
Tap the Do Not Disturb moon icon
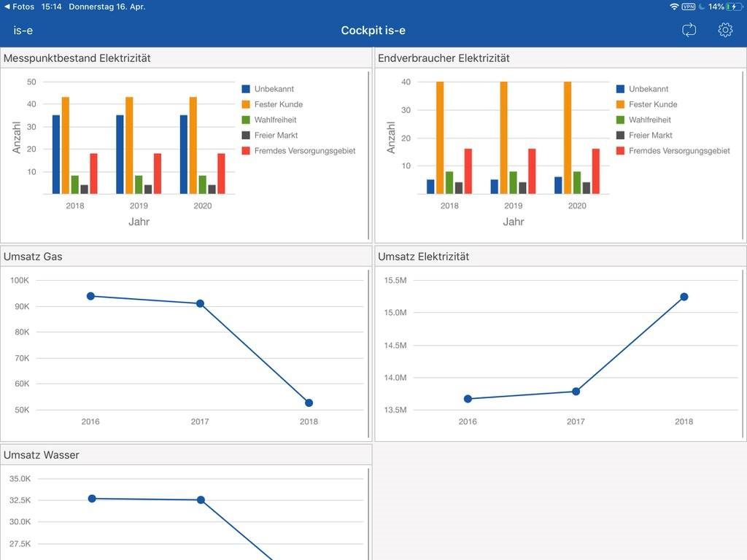click(x=702, y=7)
